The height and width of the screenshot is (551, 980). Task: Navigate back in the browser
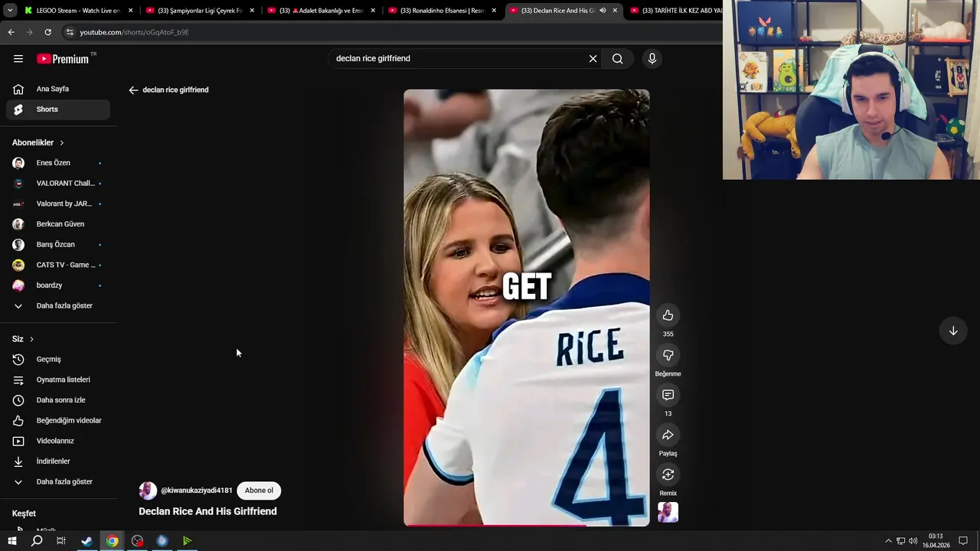coord(11,32)
